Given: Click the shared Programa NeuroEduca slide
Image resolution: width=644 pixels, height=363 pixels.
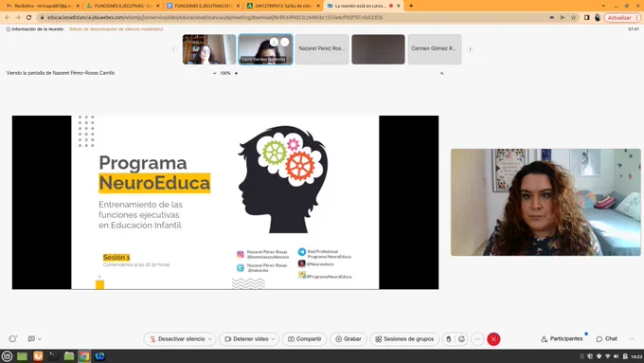Looking at the screenshot, I should coord(225,202).
